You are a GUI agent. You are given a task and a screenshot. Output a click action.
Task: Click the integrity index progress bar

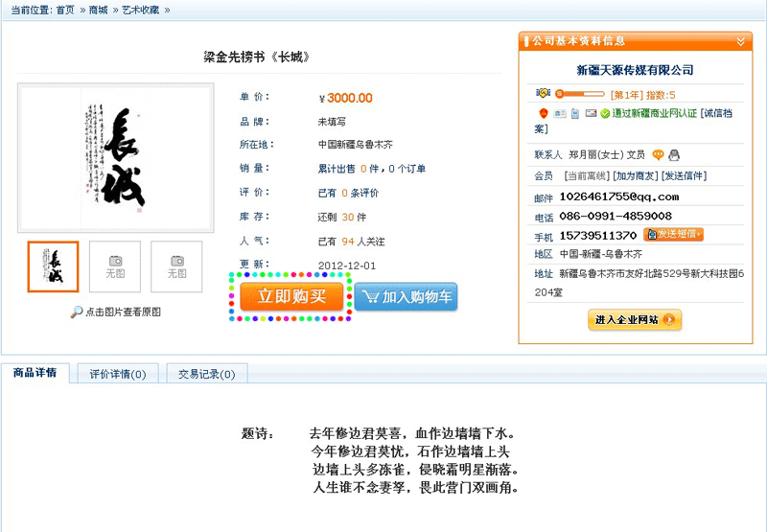(580, 94)
